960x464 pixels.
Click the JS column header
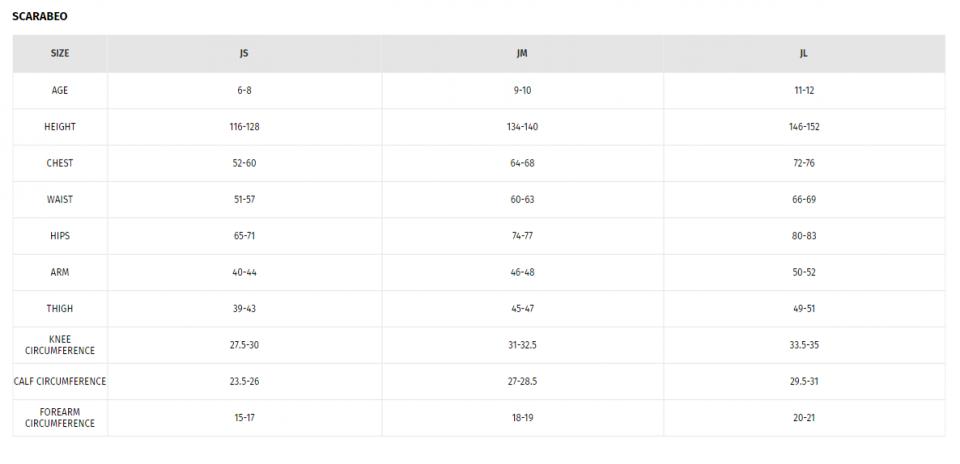coord(244,54)
